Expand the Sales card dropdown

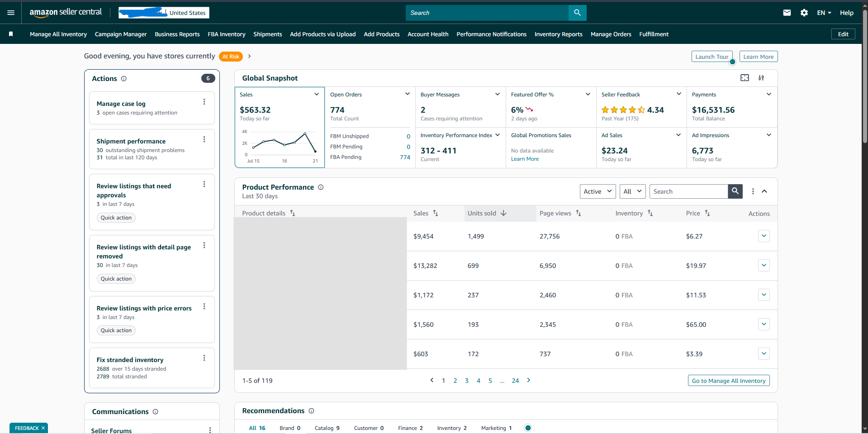pyautogui.click(x=317, y=94)
